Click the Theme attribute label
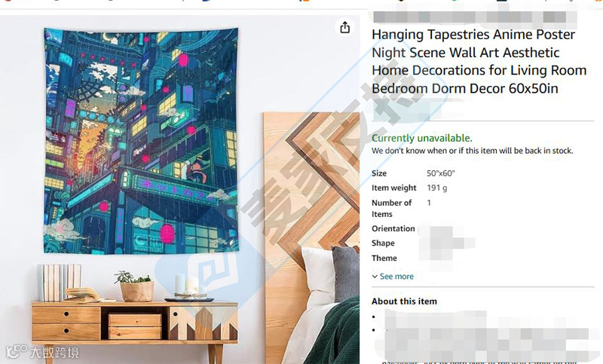Viewport: 603px width, 364px height. [384, 258]
